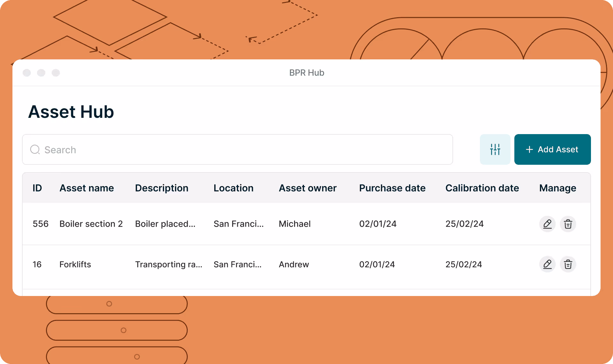
Task: Click the trash icon for Forklifts
Action: coord(568,264)
